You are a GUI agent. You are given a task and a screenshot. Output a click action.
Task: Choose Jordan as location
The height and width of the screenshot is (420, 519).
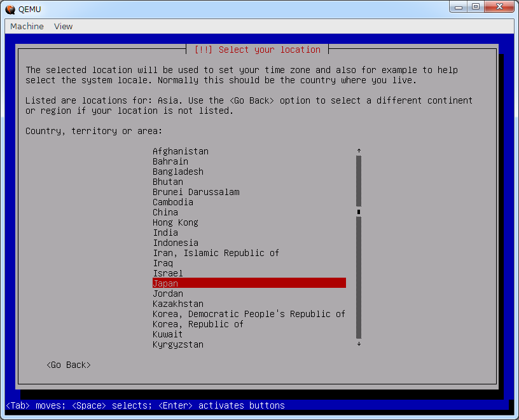coord(167,294)
